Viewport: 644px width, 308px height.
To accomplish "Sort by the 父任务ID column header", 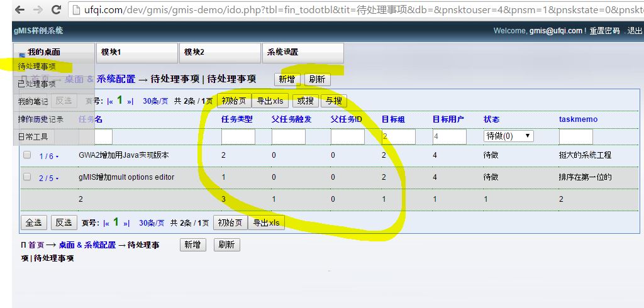I will point(347,119).
